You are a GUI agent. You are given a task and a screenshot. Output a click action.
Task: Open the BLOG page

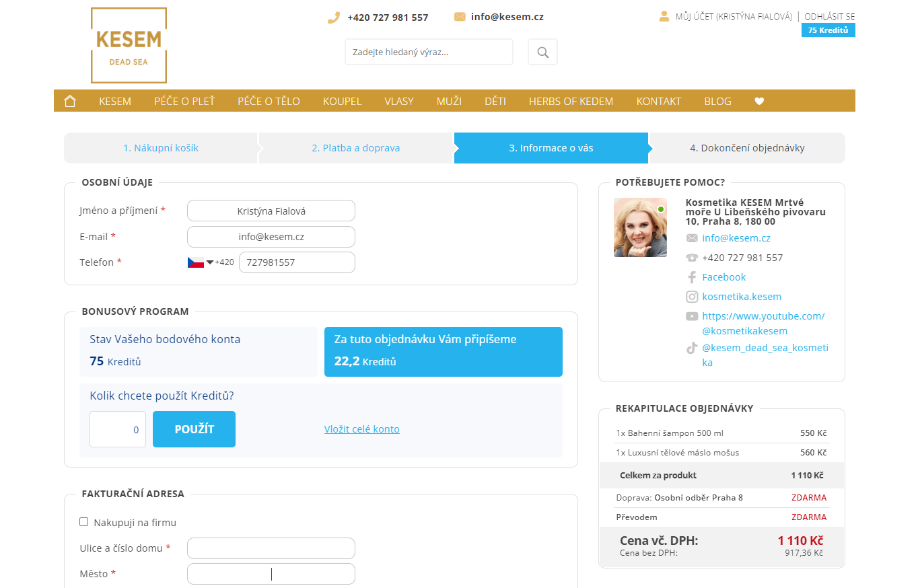tap(718, 101)
